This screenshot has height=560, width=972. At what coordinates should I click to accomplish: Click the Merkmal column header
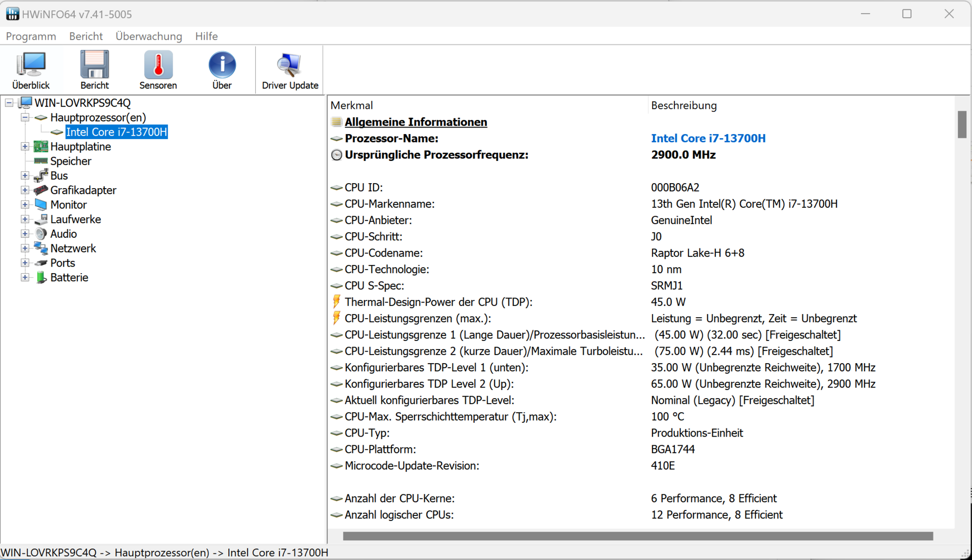coord(351,106)
